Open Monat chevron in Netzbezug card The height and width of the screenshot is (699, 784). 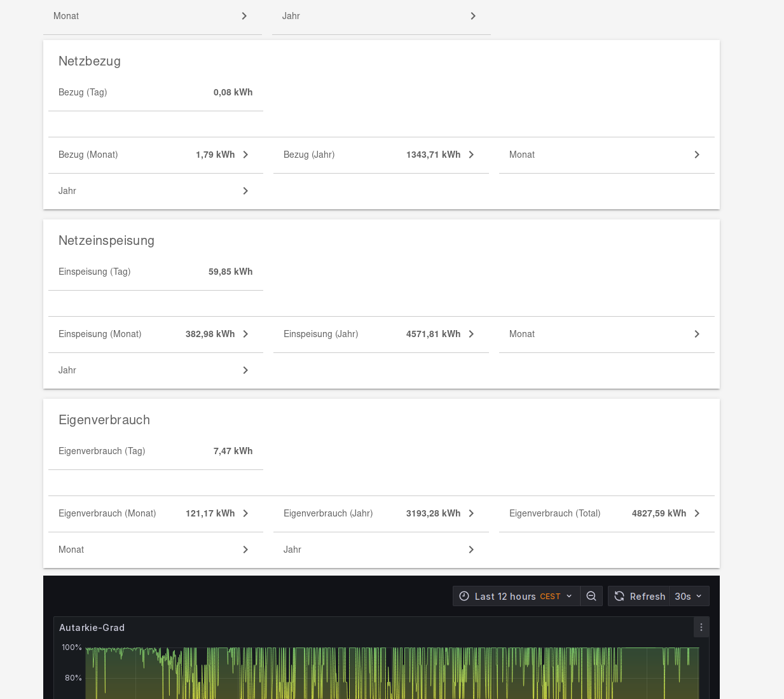697,155
